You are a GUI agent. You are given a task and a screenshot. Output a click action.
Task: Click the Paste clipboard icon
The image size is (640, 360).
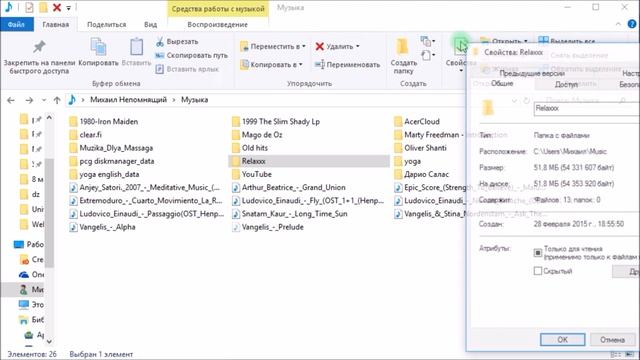pyautogui.click(x=136, y=47)
